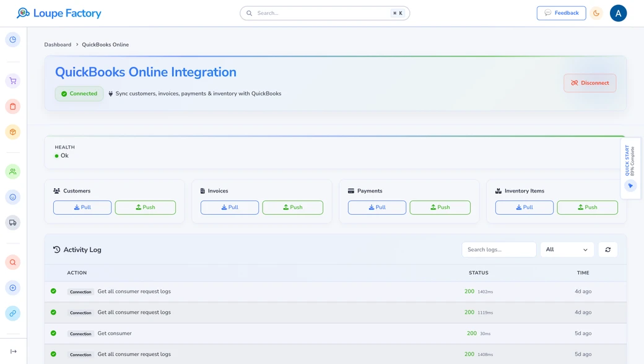The height and width of the screenshot is (364, 644).
Task: Click the STATUS column header
Action: tap(479, 273)
